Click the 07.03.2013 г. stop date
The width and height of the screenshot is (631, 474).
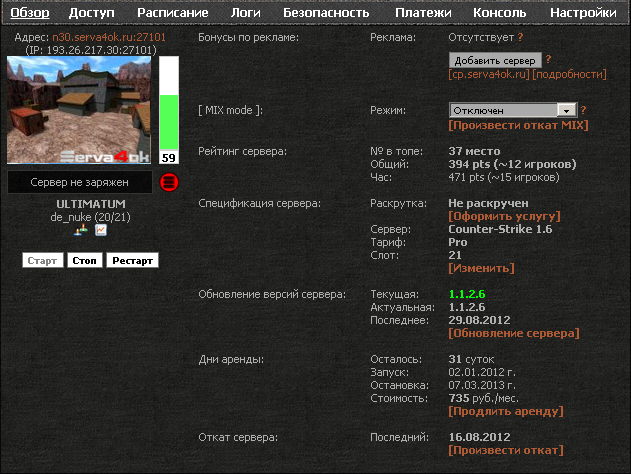click(x=482, y=385)
